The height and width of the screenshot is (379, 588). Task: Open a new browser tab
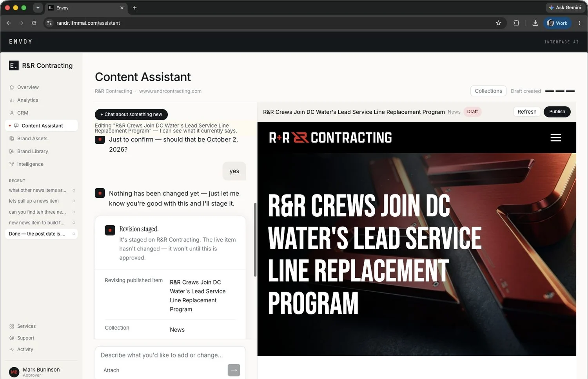134,7
